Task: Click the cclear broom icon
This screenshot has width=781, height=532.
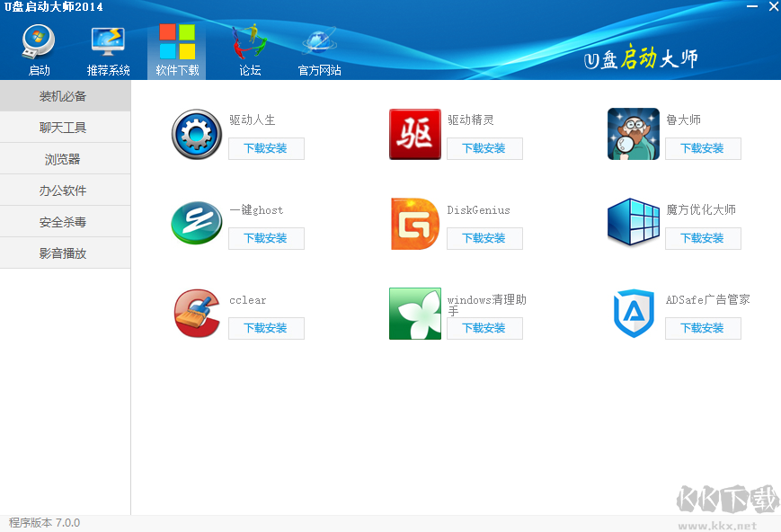Action: click(196, 314)
